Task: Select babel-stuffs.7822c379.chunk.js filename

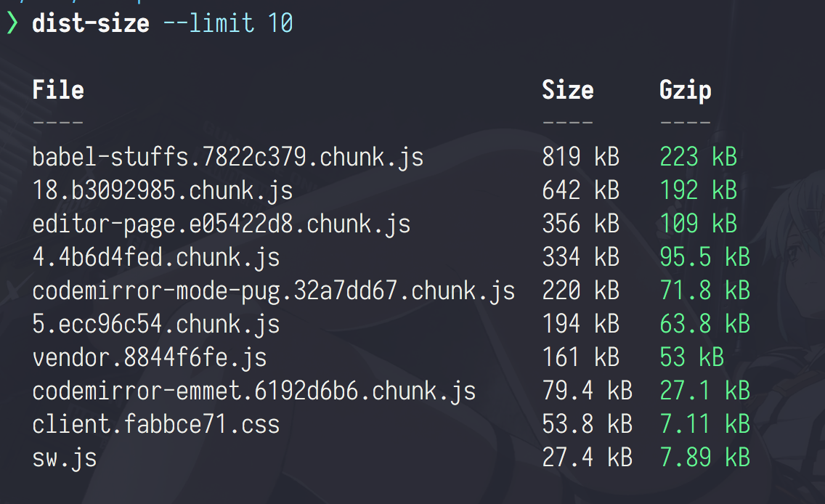Action: (228, 158)
